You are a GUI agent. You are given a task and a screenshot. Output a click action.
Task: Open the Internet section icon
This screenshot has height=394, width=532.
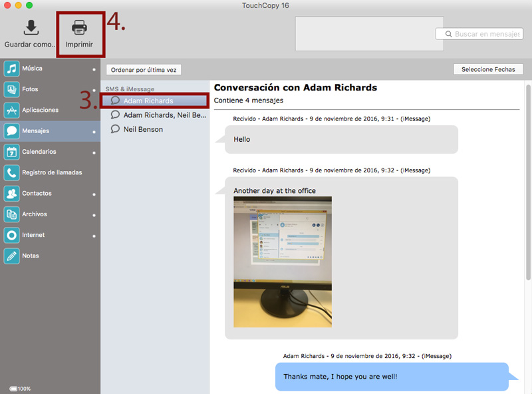coord(11,235)
